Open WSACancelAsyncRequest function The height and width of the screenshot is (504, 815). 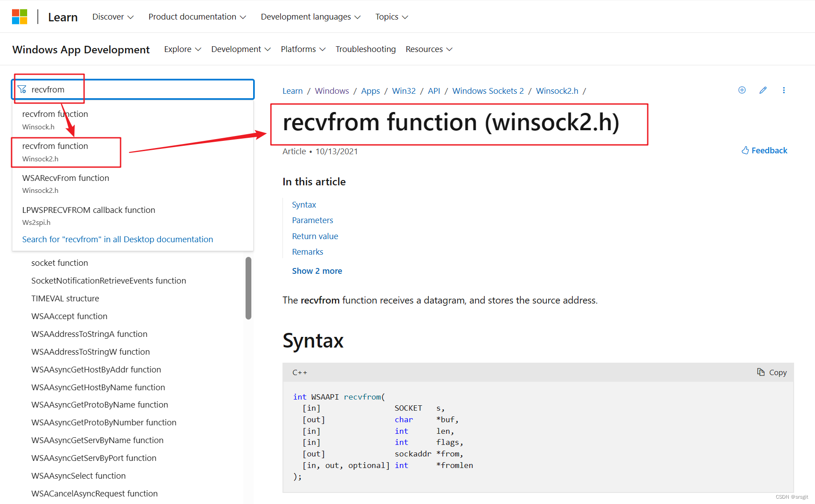94,493
